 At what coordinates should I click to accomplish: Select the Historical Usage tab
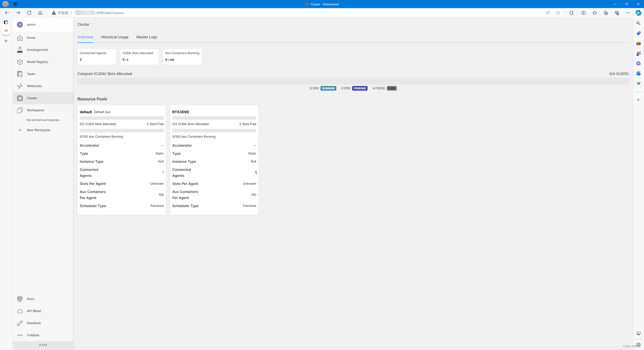pyautogui.click(x=114, y=37)
